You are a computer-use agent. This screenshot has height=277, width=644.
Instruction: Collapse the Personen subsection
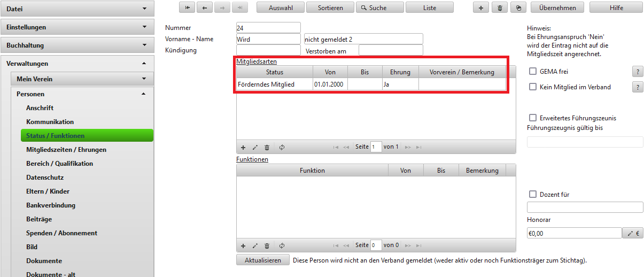tap(82, 94)
